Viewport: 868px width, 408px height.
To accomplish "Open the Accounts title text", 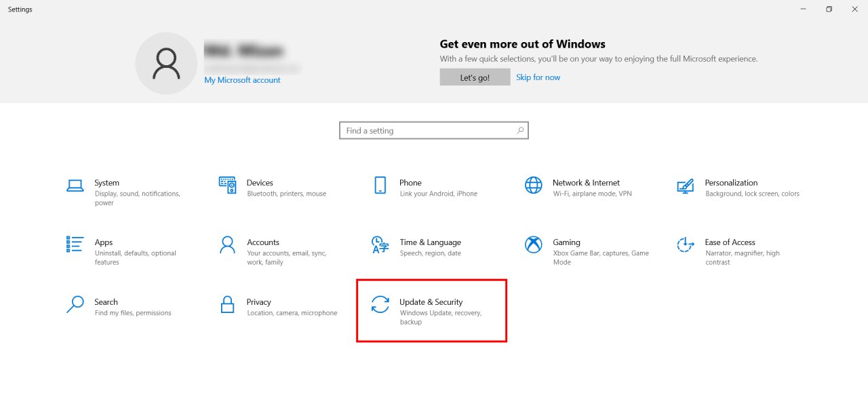I will (x=263, y=242).
